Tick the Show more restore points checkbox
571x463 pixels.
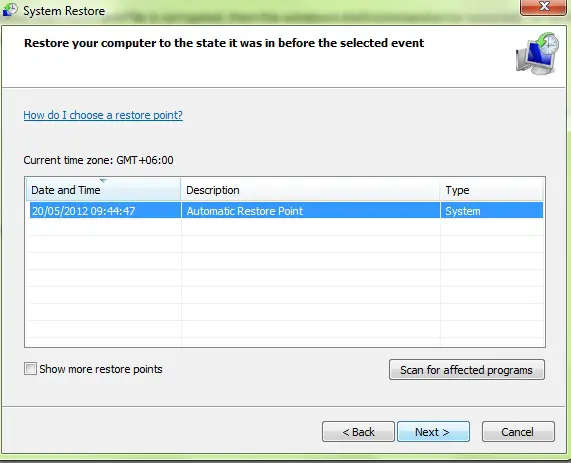click(30, 369)
